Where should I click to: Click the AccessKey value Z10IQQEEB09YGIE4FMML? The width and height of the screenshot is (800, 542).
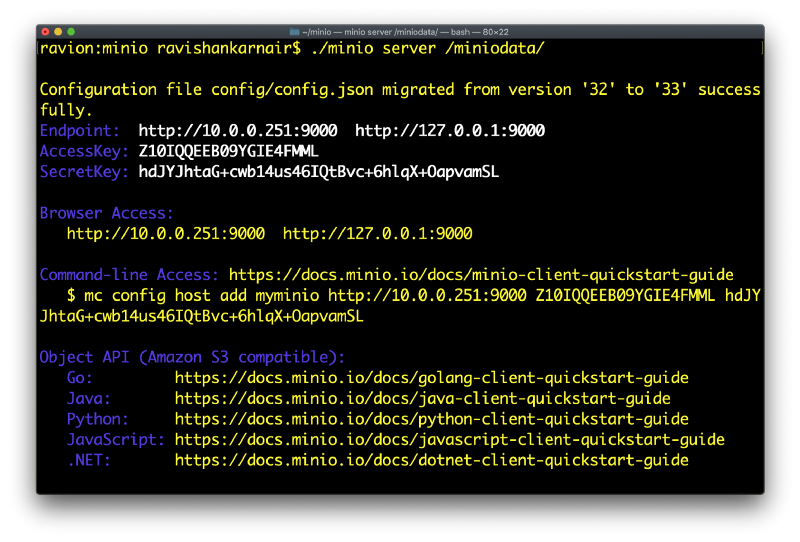228,151
